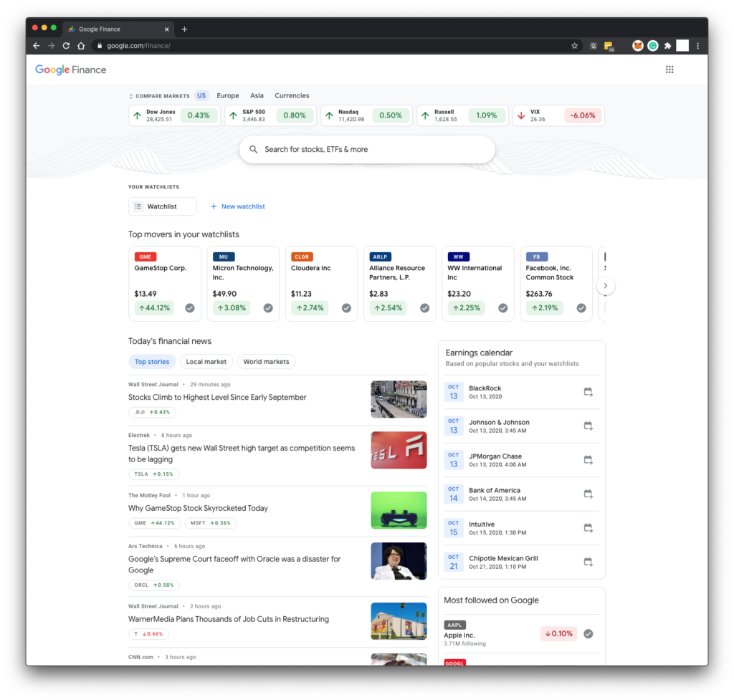Open the Watchlist button

click(x=162, y=206)
